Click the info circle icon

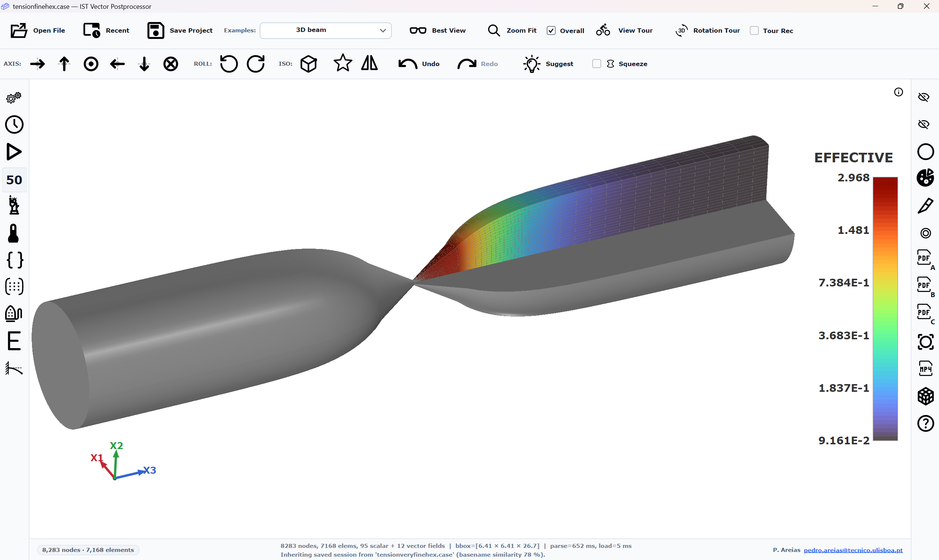pyautogui.click(x=898, y=92)
